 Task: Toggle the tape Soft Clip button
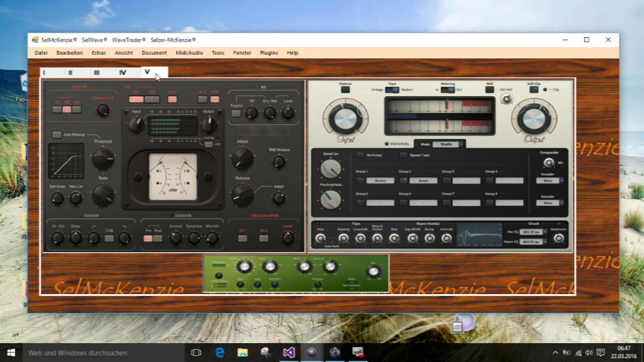533,89
